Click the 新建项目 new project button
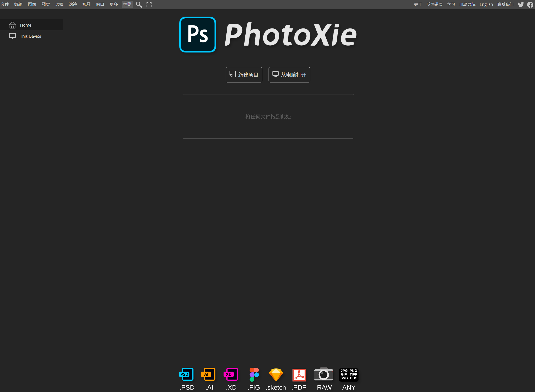Screen dimensions: 535x392 (x=244, y=75)
